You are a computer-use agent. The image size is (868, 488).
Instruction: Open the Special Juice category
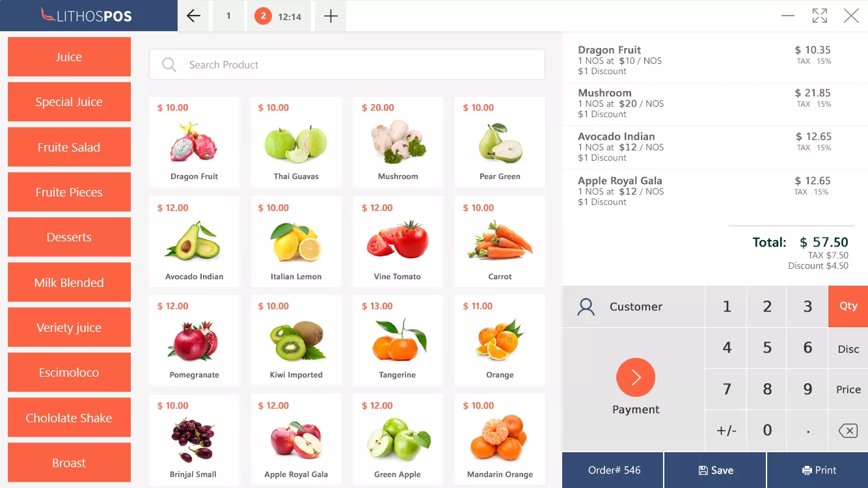click(69, 102)
